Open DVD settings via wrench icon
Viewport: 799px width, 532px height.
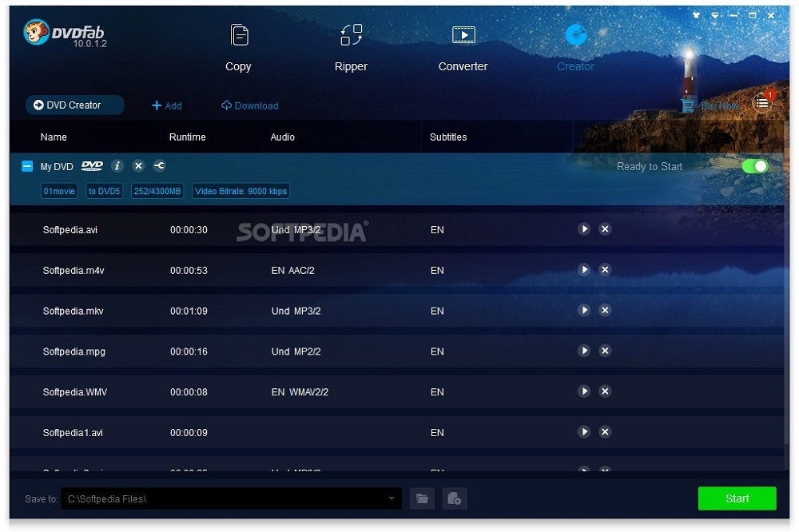pos(158,166)
